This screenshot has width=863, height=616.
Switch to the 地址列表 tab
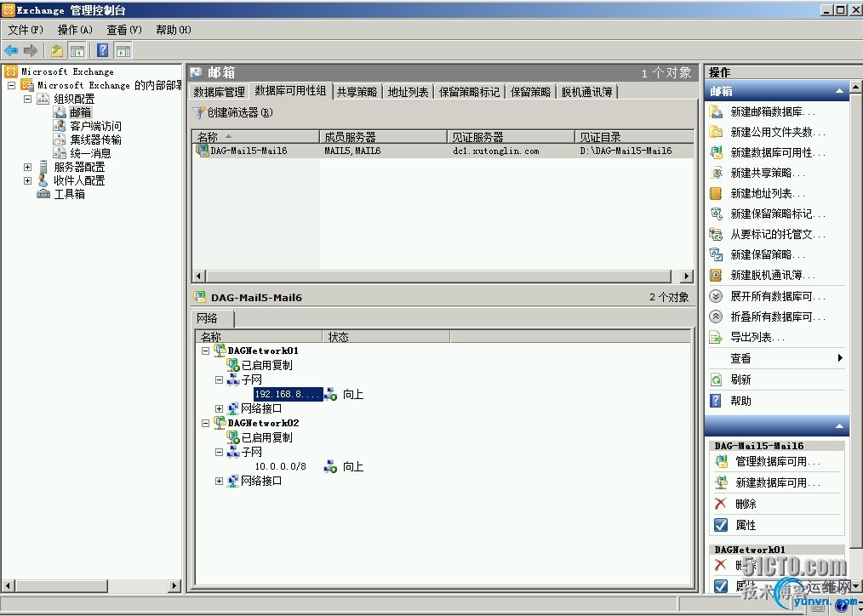click(408, 92)
